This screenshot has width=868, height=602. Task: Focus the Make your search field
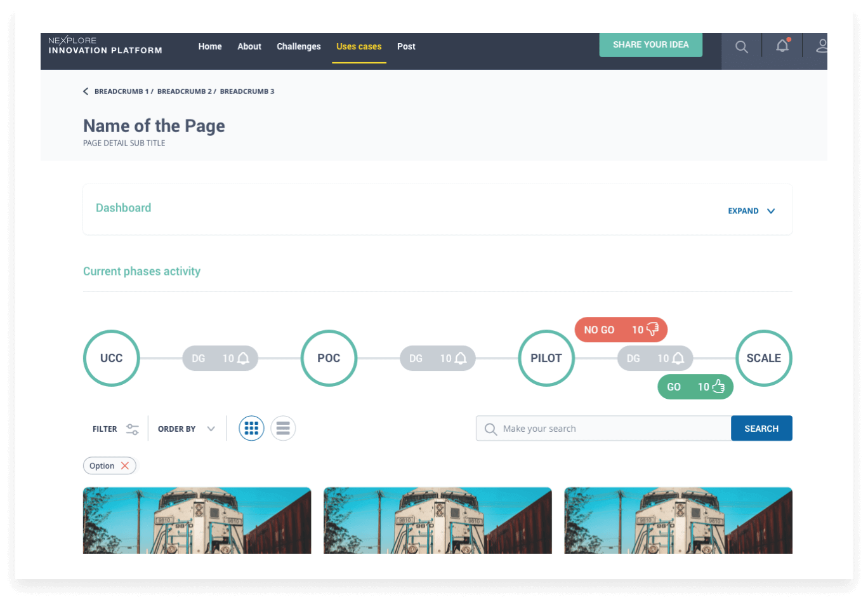click(603, 429)
